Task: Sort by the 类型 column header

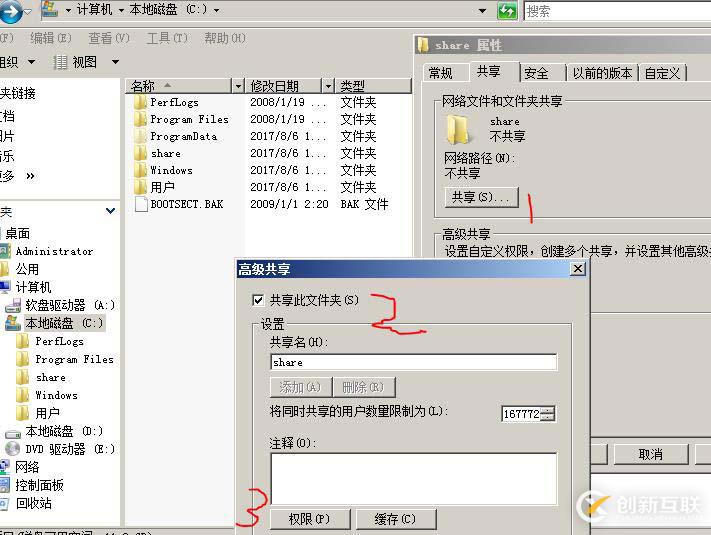Action: point(373,85)
